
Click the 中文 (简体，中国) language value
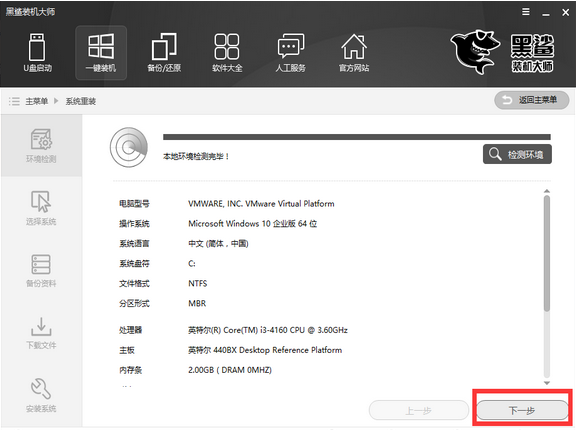[218, 243]
